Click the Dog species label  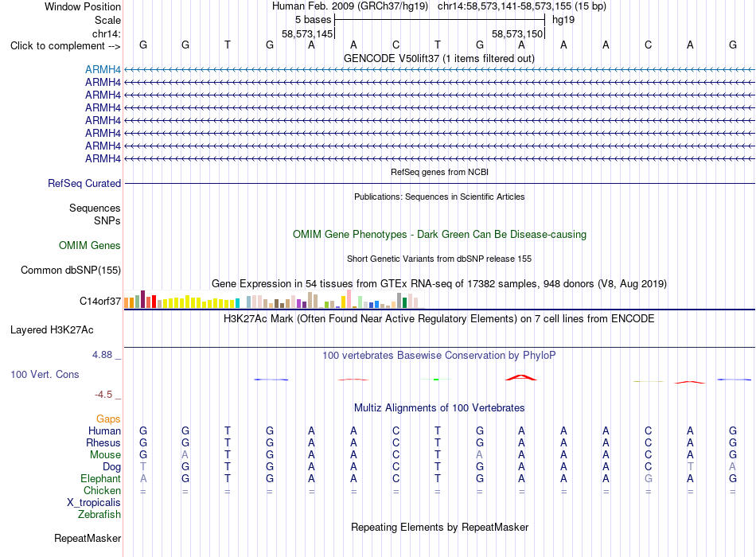111,467
